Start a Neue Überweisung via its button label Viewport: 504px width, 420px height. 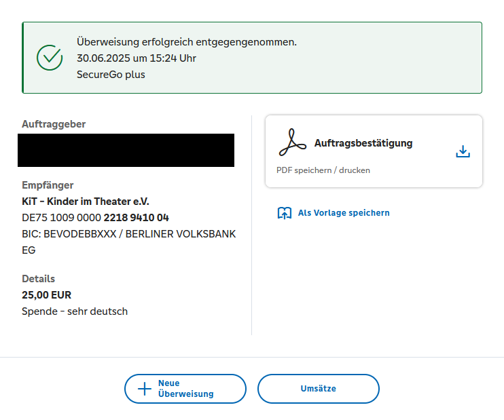185,389
